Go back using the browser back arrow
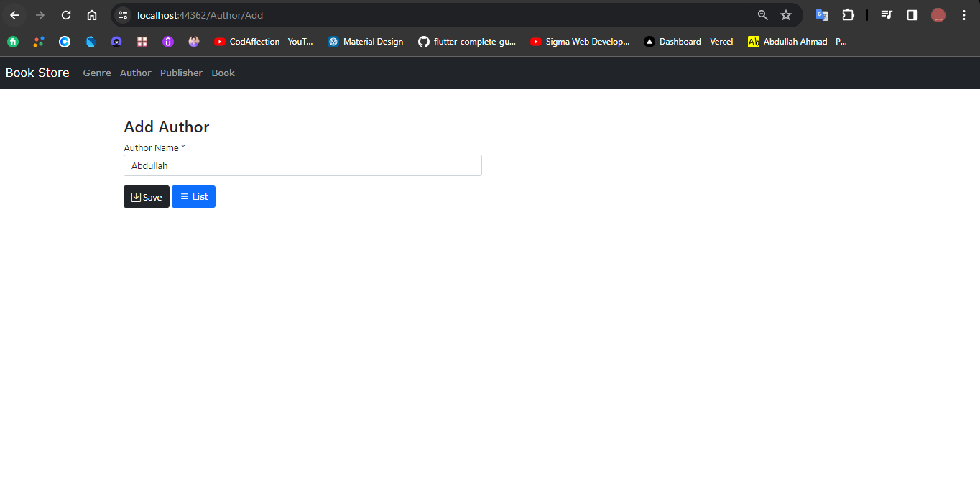This screenshot has width=980, height=486. click(x=14, y=15)
